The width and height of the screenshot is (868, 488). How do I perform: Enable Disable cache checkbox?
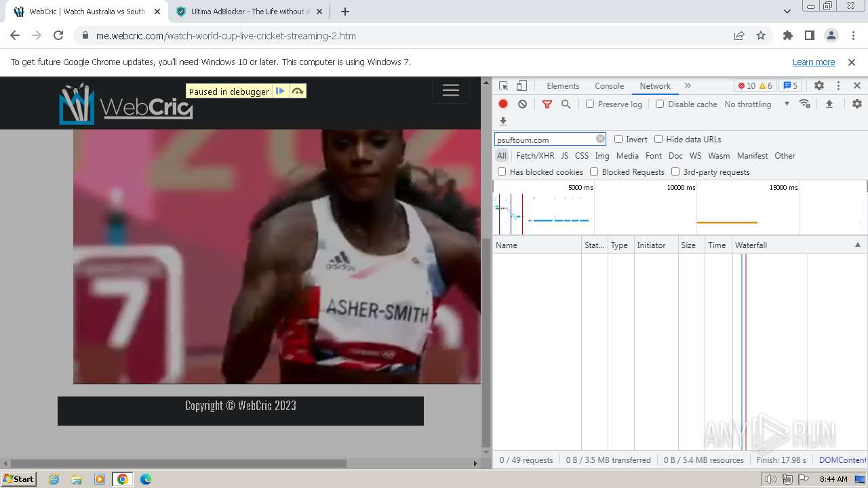coord(660,104)
